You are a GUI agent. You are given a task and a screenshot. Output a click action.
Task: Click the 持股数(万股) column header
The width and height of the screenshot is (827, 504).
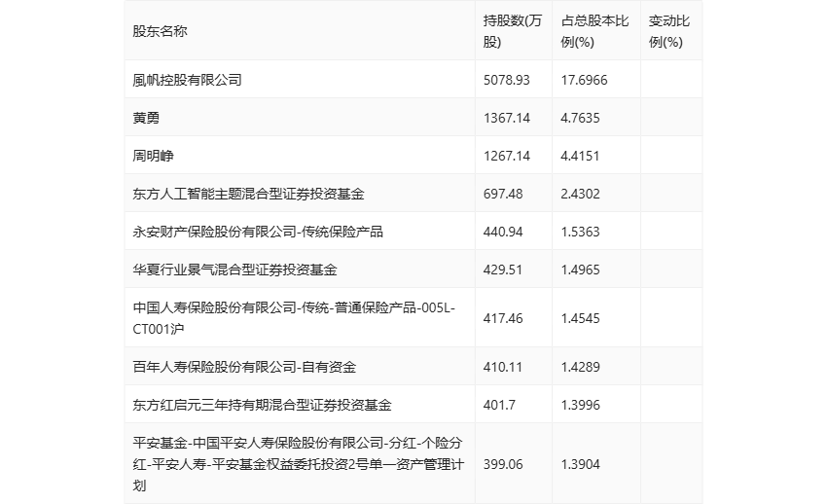click(x=513, y=31)
